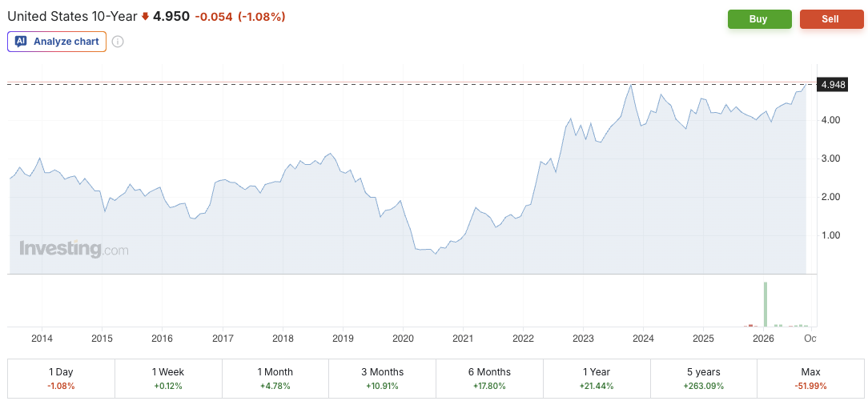This screenshot has height=405, width=868.
Task: Open the info circle icon beside Analyze chart
Action: (118, 42)
